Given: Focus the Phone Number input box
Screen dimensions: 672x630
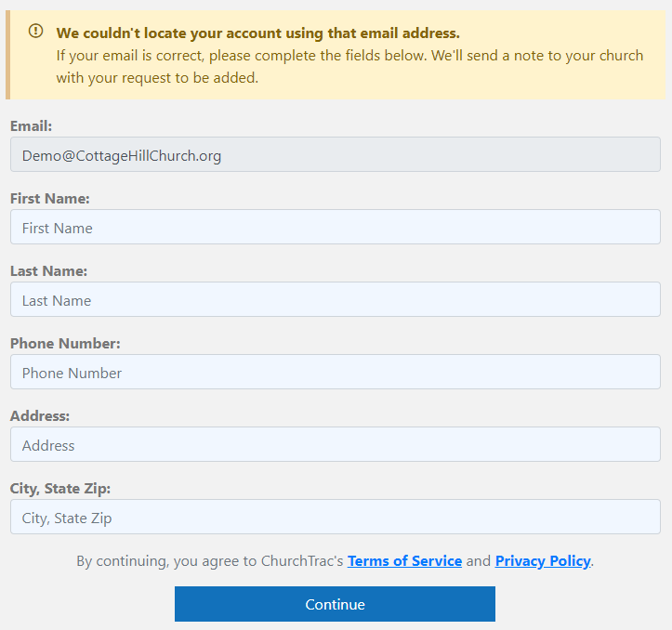Looking at the screenshot, I should (336, 372).
